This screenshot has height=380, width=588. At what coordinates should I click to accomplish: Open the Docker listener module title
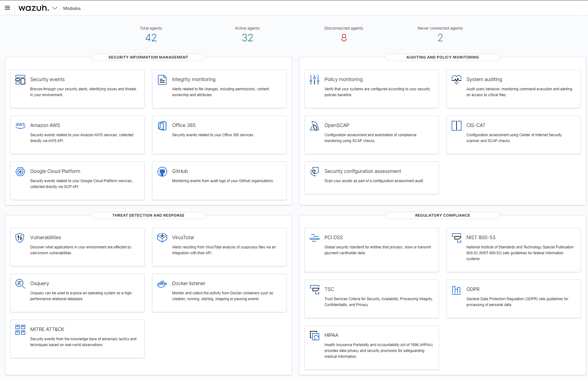click(189, 284)
